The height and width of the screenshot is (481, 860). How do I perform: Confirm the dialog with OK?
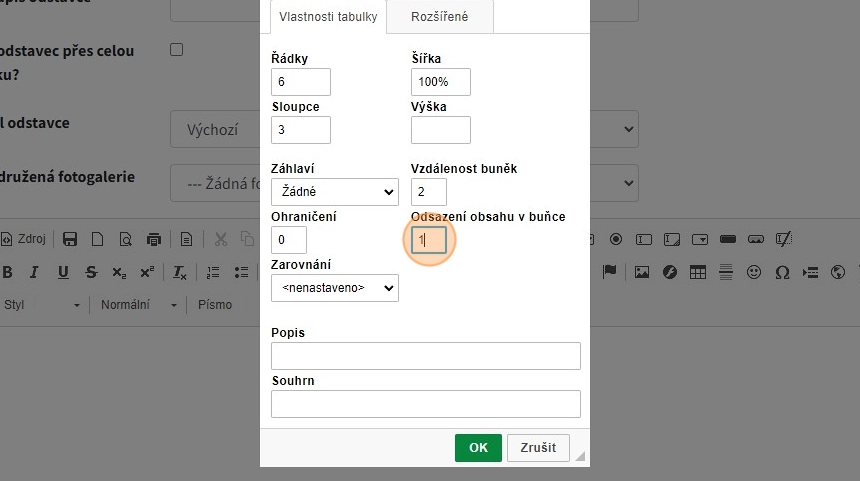pyautogui.click(x=478, y=447)
